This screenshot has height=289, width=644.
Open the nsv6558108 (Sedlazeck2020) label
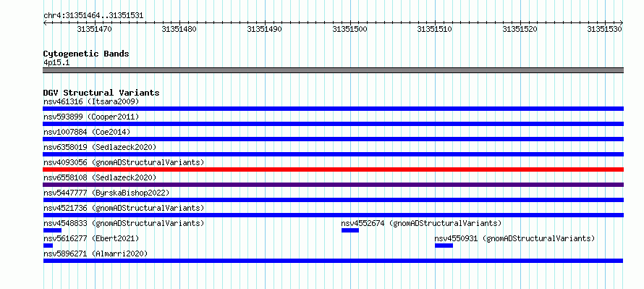tap(100, 177)
